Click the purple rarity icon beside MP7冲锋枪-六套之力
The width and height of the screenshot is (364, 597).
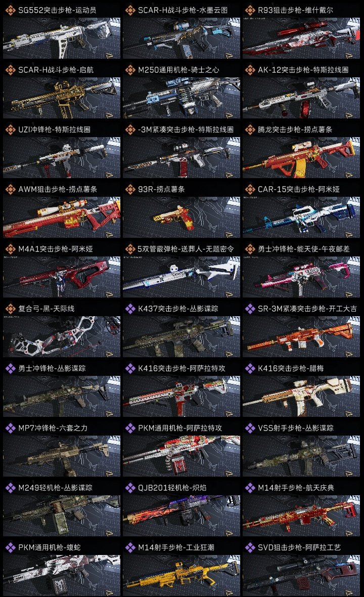coord(10,428)
